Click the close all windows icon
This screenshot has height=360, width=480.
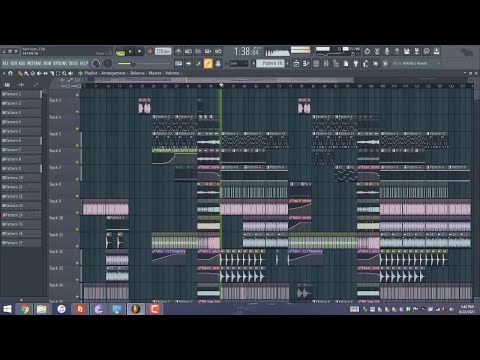coord(375,63)
